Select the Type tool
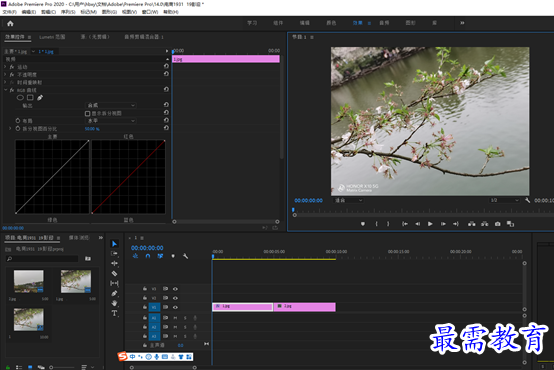Screen dimensions: 554x370 [x=114, y=313]
